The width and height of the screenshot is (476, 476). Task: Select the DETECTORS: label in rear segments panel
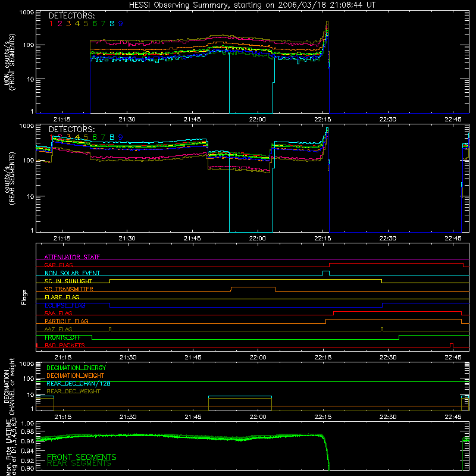tap(71, 129)
